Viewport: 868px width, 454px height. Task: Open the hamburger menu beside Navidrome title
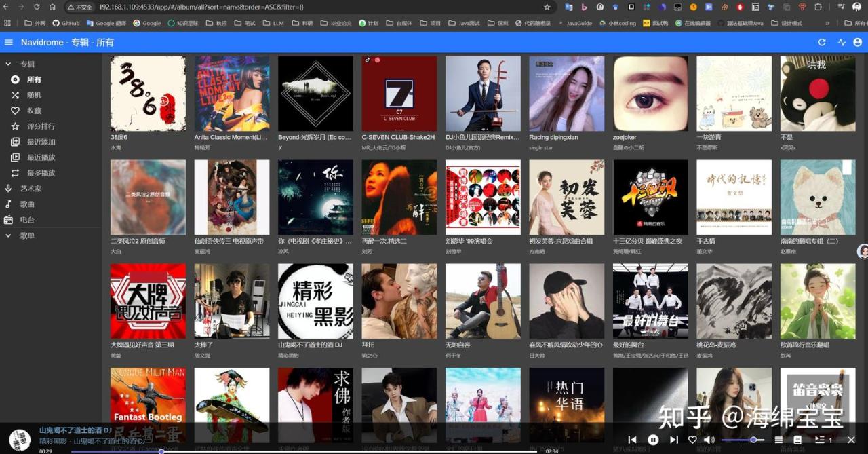[9, 42]
